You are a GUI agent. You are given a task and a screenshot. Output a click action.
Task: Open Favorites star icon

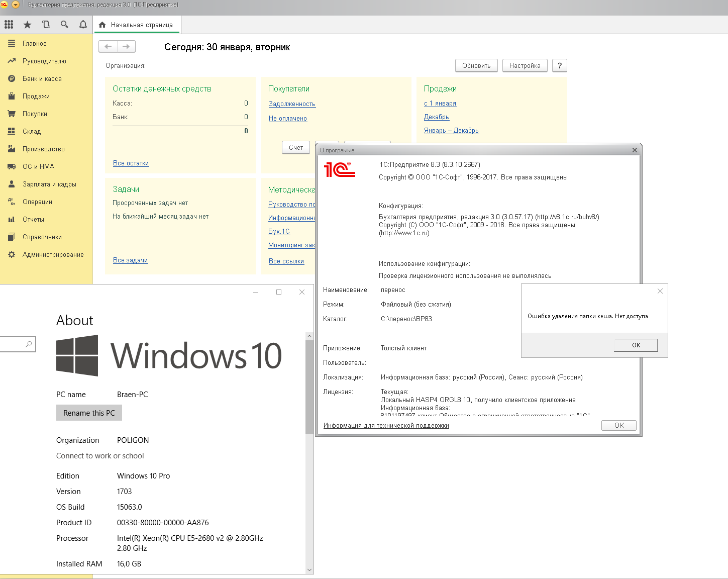point(27,24)
